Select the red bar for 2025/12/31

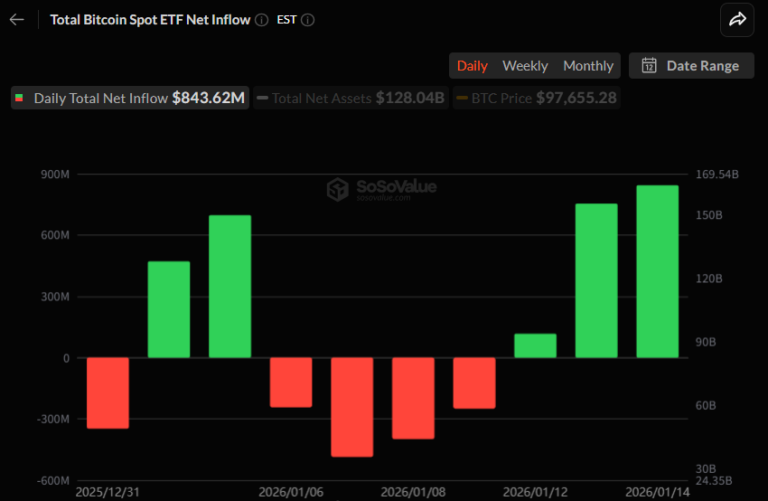108,393
